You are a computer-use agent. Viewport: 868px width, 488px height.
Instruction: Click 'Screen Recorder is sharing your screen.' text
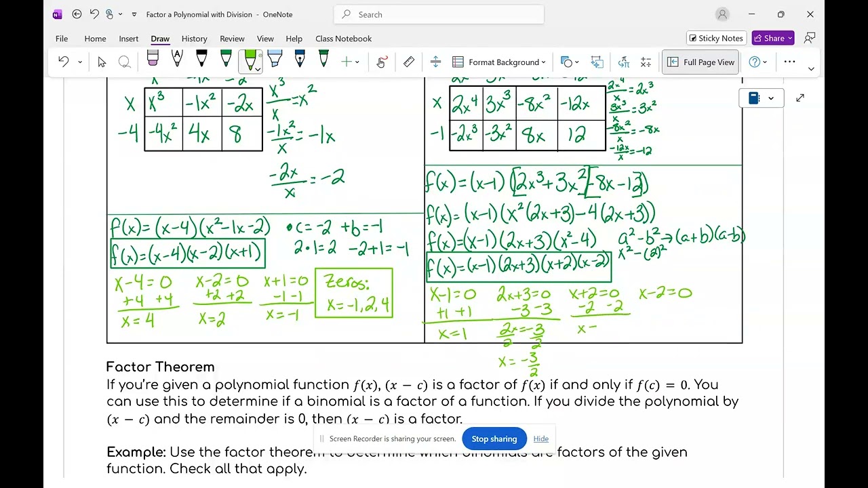point(393,439)
